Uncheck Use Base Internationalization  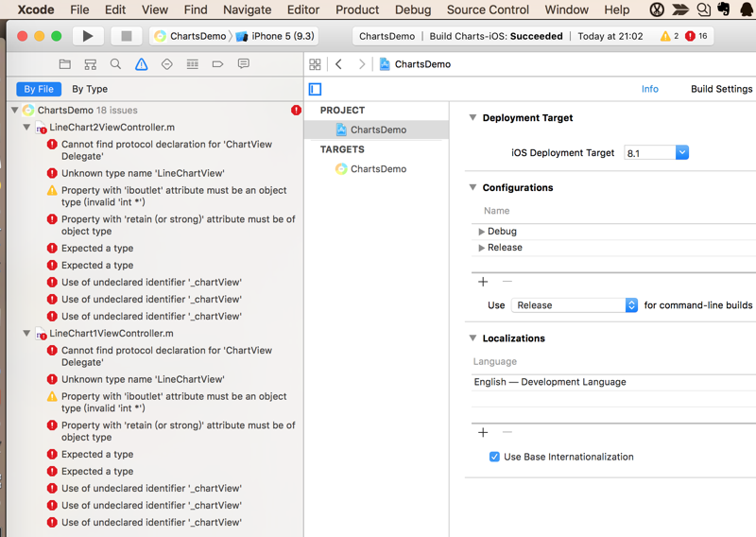(494, 457)
